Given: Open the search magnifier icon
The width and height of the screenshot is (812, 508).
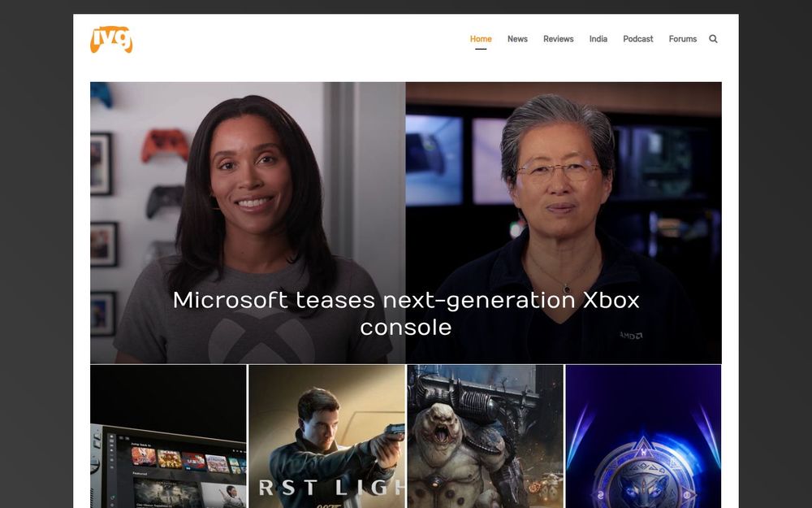Looking at the screenshot, I should click(713, 39).
